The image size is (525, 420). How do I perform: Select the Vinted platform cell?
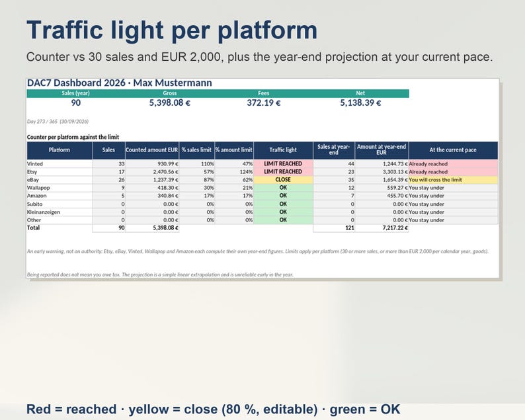[60, 164]
